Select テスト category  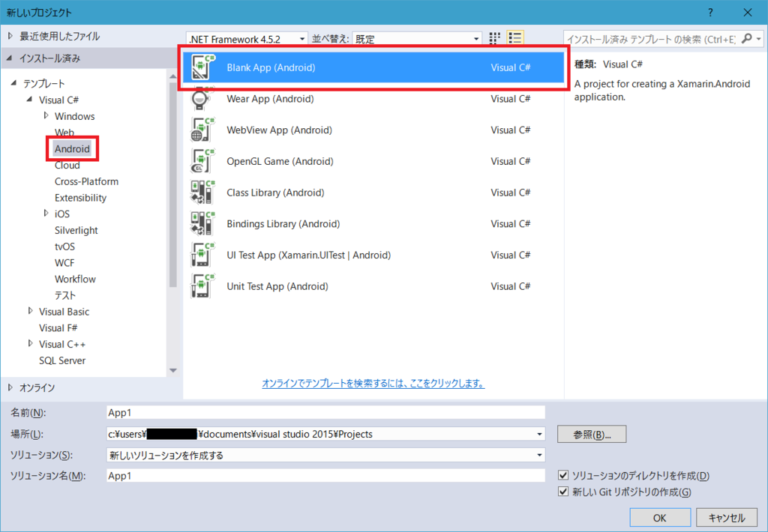point(65,296)
